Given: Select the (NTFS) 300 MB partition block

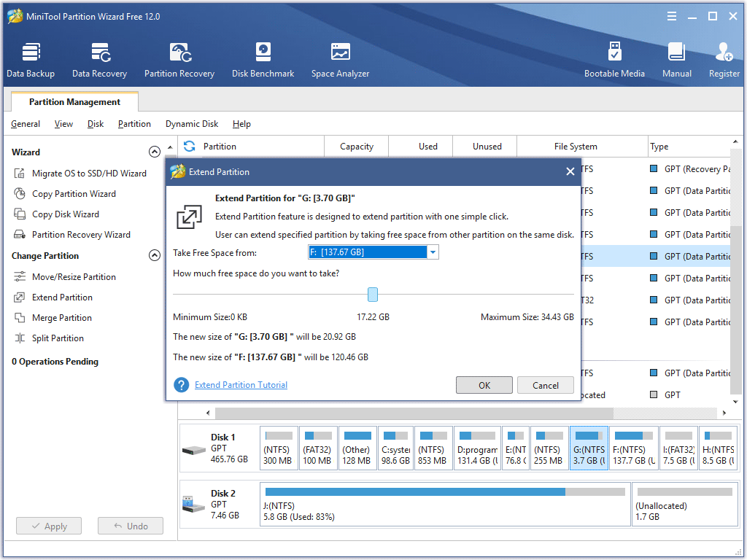Looking at the screenshot, I should [x=279, y=448].
